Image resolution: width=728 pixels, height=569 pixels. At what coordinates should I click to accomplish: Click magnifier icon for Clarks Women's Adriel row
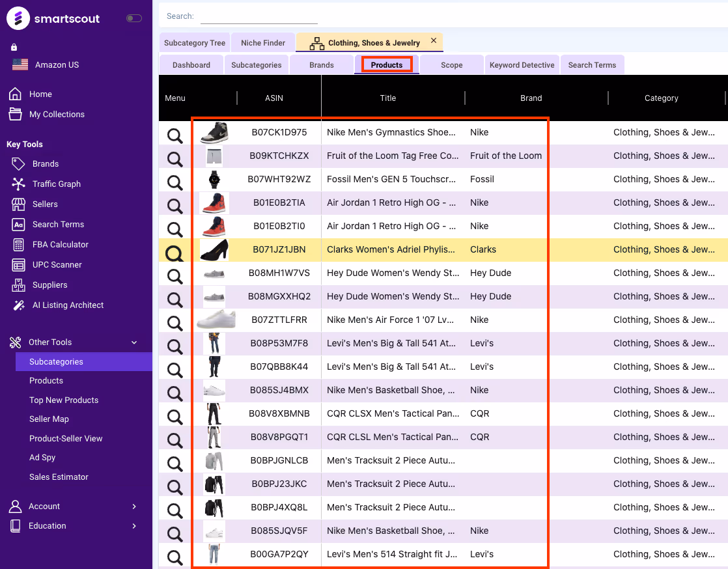[175, 253]
